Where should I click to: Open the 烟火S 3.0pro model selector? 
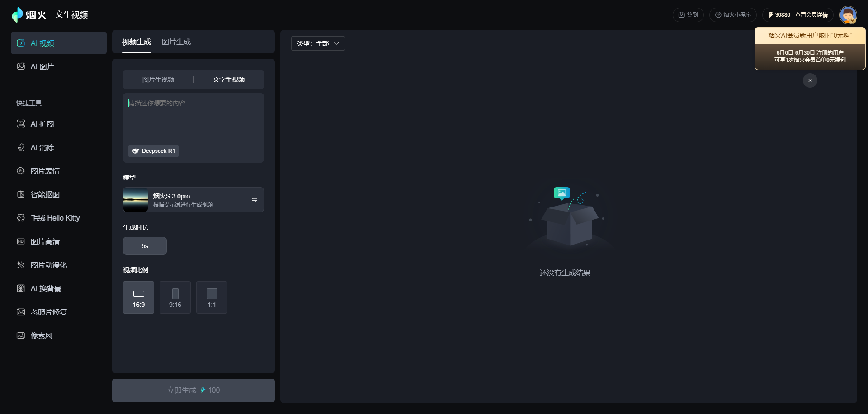[x=193, y=200]
